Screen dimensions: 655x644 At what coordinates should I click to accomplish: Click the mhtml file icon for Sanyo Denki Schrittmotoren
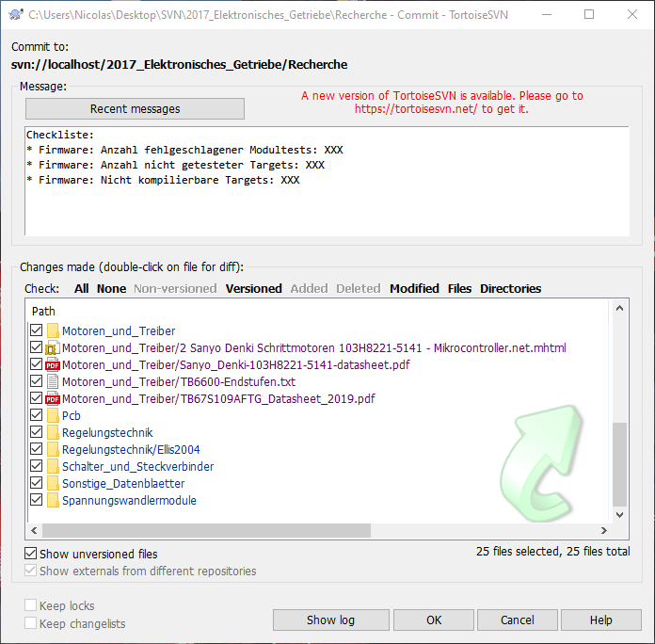pos(53,347)
